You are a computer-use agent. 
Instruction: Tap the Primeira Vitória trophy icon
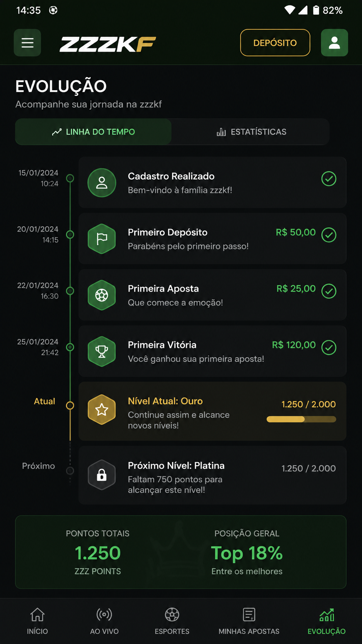click(x=102, y=351)
